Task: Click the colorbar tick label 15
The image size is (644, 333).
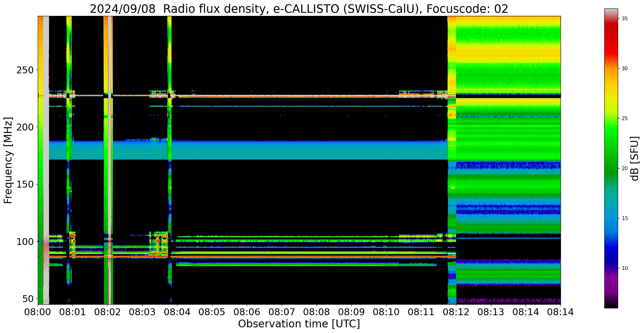Action: pyautogui.click(x=625, y=218)
